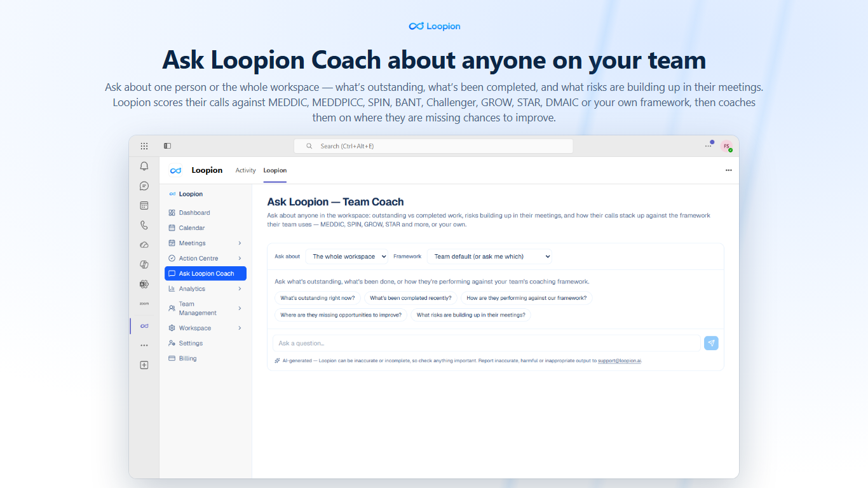The width and height of the screenshot is (868, 488).
Task: Open the Ask about dropdown
Action: click(x=347, y=257)
